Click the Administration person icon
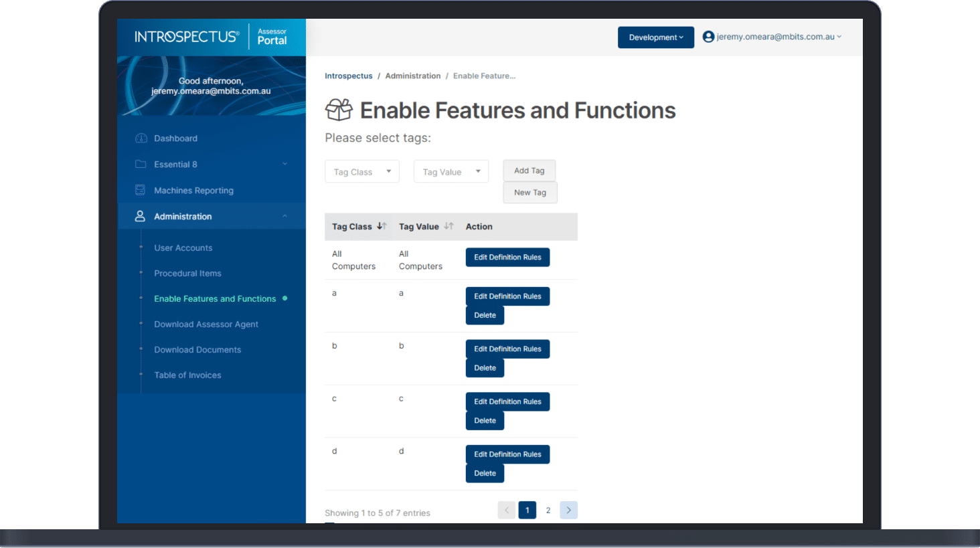This screenshot has height=548, width=980. pyautogui.click(x=140, y=216)
